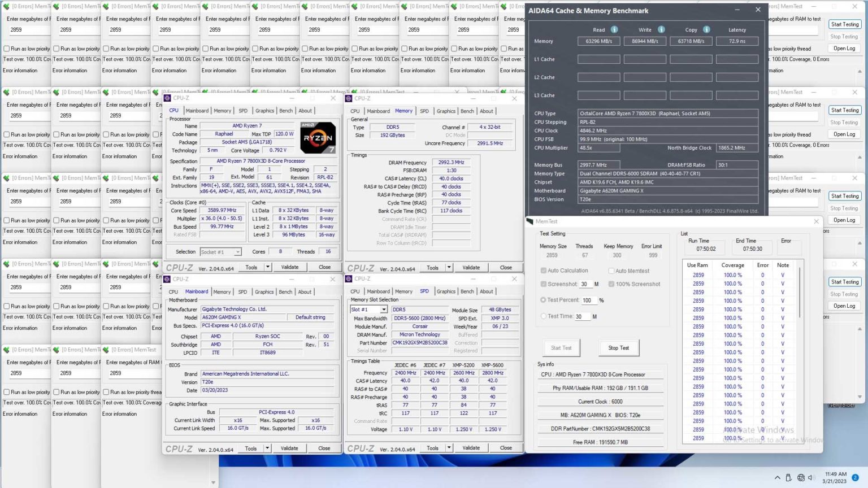Open the Slot #1 dropdown in the SPD tab

pyautogui.click(x=383, y=310)
